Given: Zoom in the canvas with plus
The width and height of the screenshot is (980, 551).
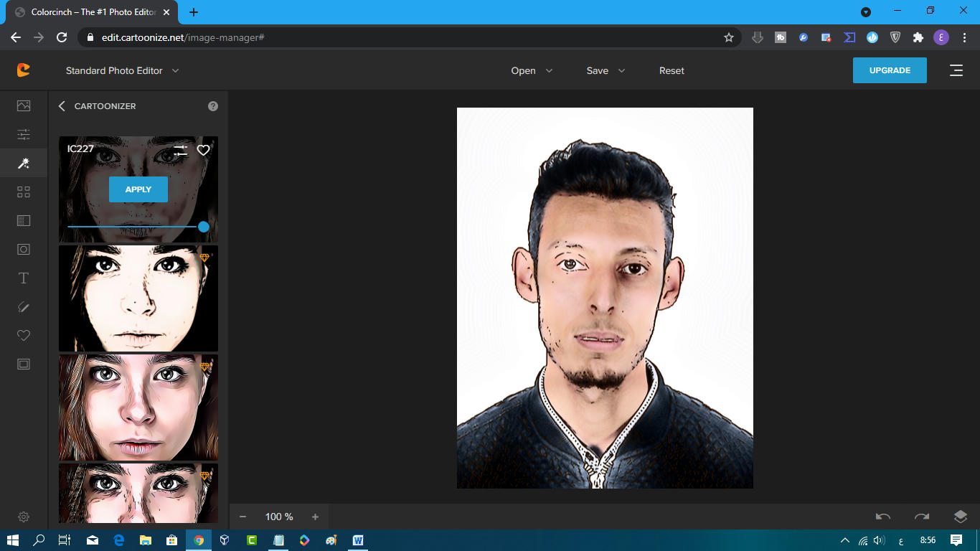Looking at the screenshot, I should (x=315, y=517).
